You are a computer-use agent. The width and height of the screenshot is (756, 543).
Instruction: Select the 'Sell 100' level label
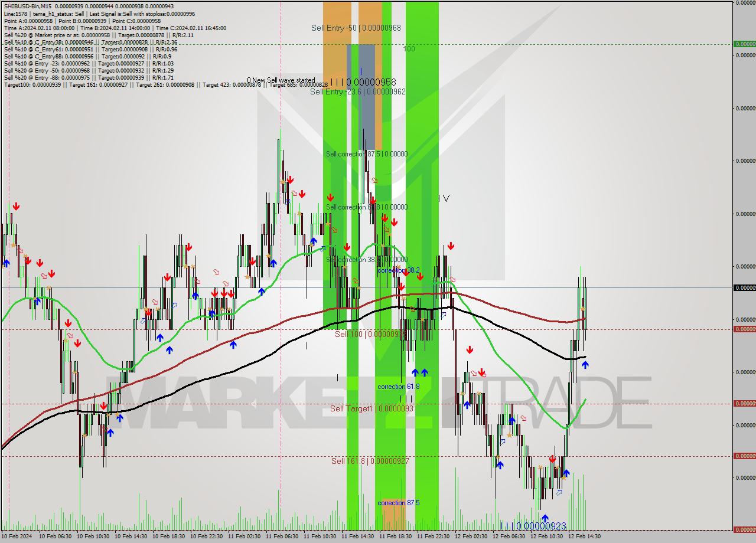click(x=370, y=334)
